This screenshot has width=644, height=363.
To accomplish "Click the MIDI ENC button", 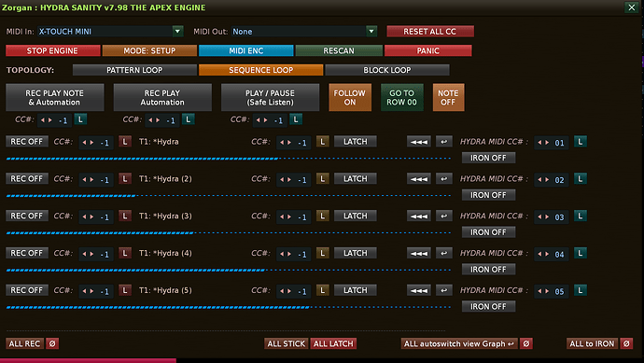I will [246, 50].
